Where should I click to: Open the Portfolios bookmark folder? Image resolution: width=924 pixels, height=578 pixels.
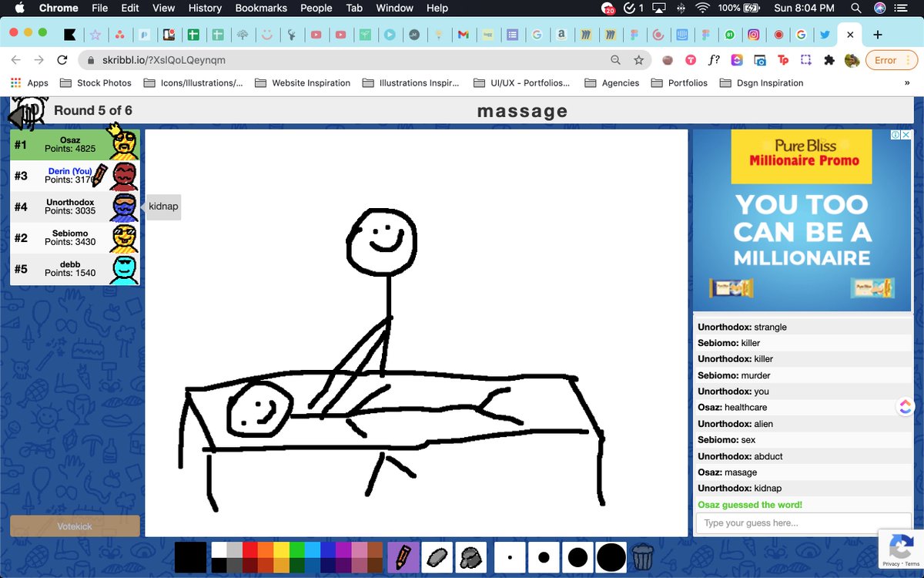coord(679,82)
